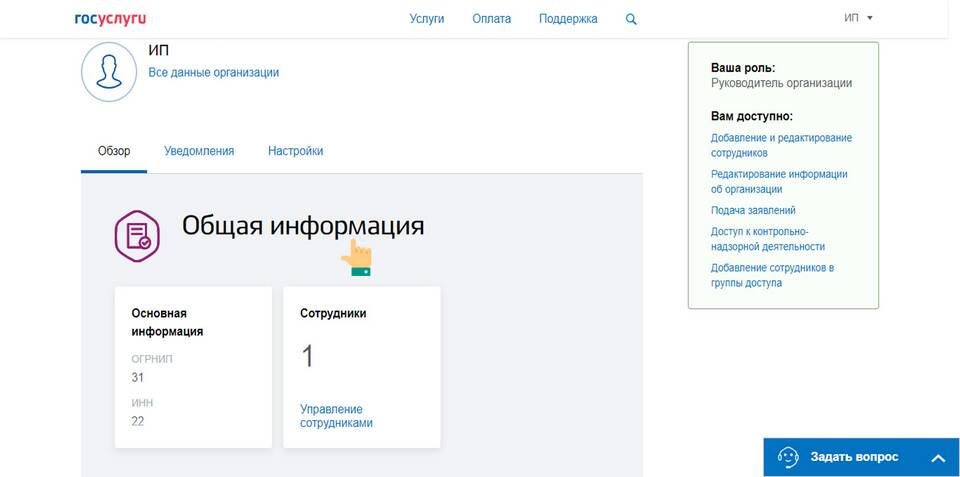960x477 pixels.
Task: Open the Оплата menu item
Action: [491, 19]
